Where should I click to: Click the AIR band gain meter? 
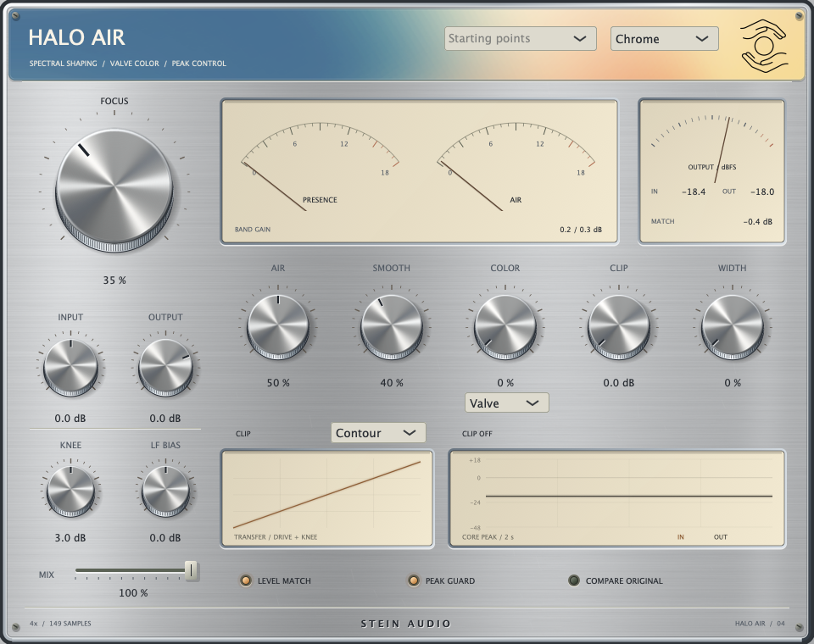pyautogui.click(x=516, y=165)
